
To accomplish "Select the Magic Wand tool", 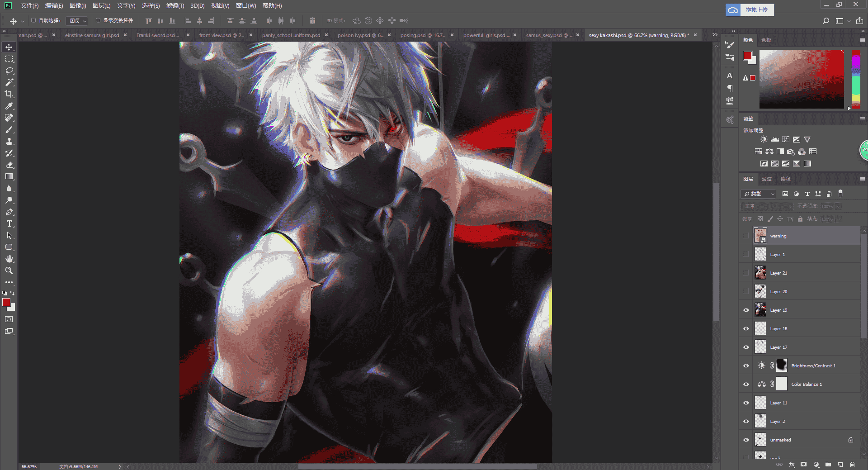I will coord(9,82).
